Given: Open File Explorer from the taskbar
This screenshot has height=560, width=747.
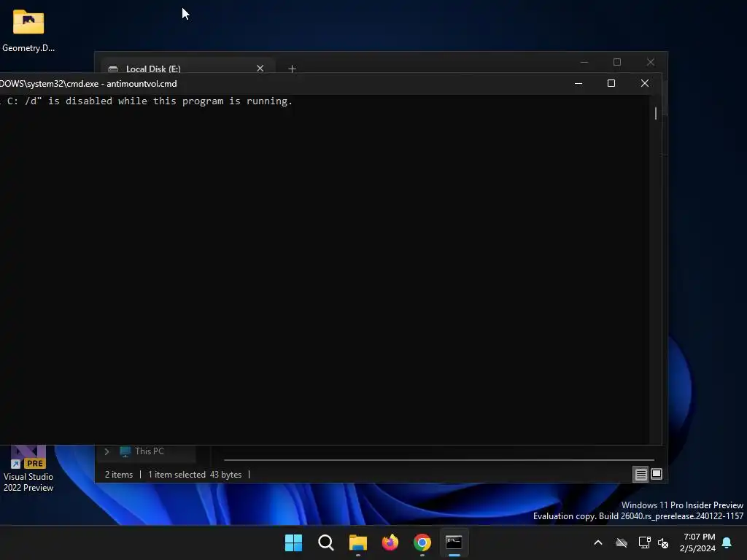Looking at the screenshot, I should coord(357,542).
